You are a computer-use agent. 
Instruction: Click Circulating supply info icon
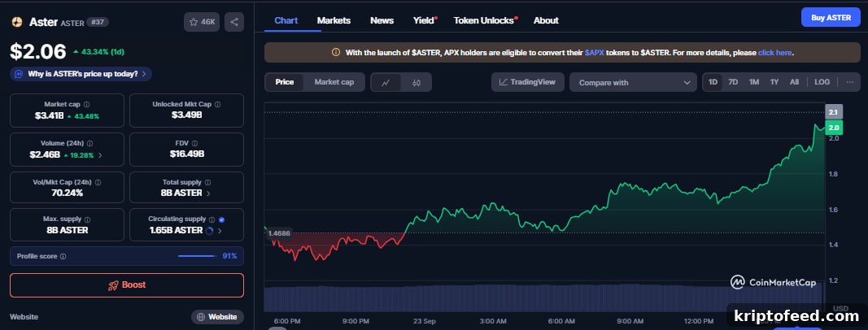pos(212,219)
